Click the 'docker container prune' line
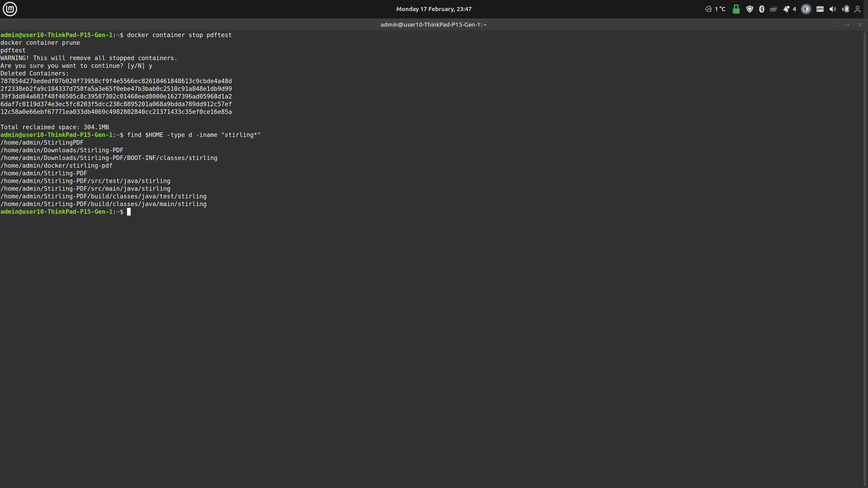Image resolution: width=868 pixels, height=488 pixels. 40,43
